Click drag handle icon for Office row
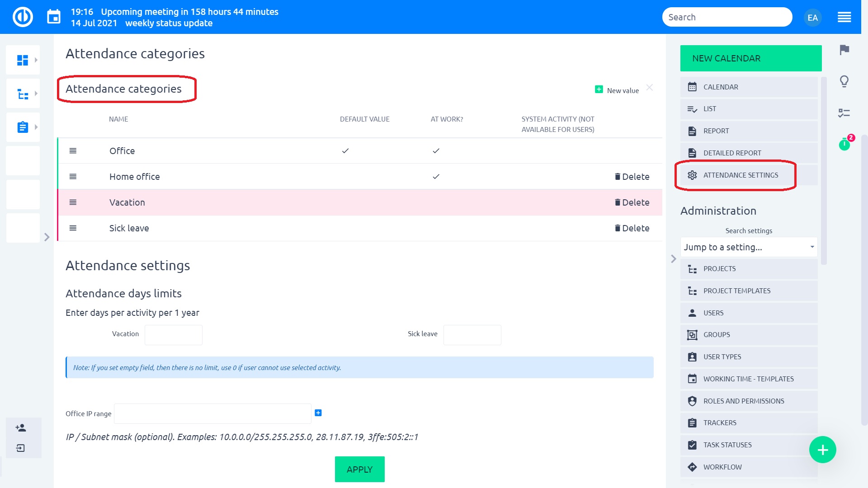Image resolution: width=868 pixels, height=488 pixels. [73, 150]
